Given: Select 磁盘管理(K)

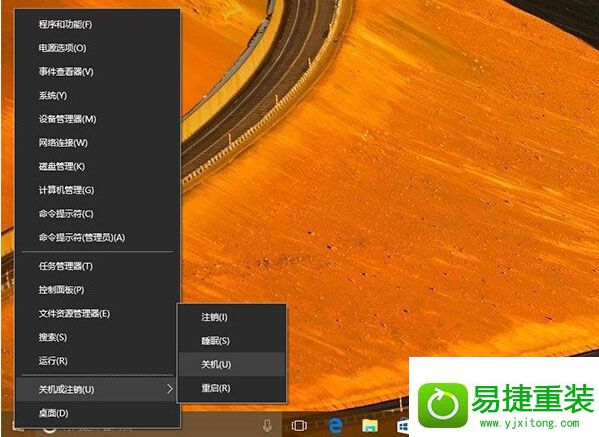Looking at the screenshot, I should 97,167.
